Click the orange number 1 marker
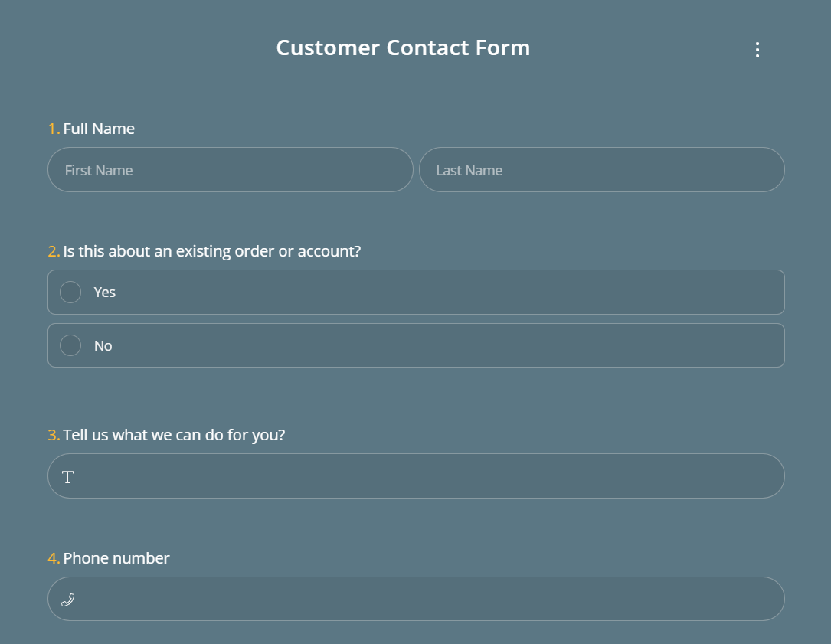 [x=54, y=129]
